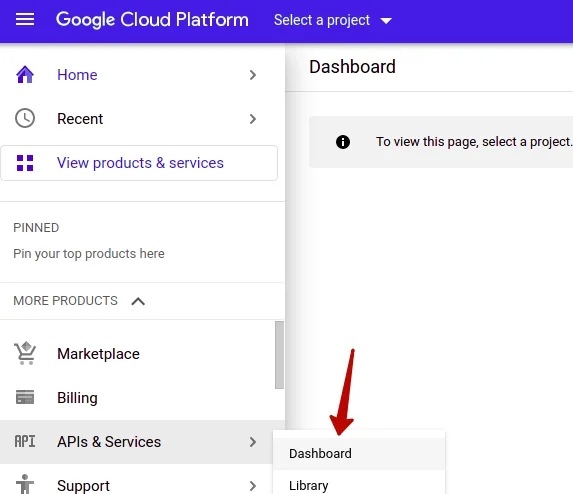
Task: Click the Google Cloud Platform logo
Action: pyautogui.click(x=152, y=20)
